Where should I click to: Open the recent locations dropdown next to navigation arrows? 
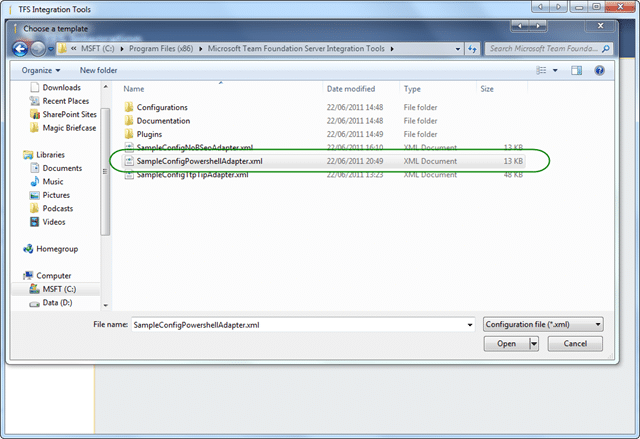click(x=51, y=49)
